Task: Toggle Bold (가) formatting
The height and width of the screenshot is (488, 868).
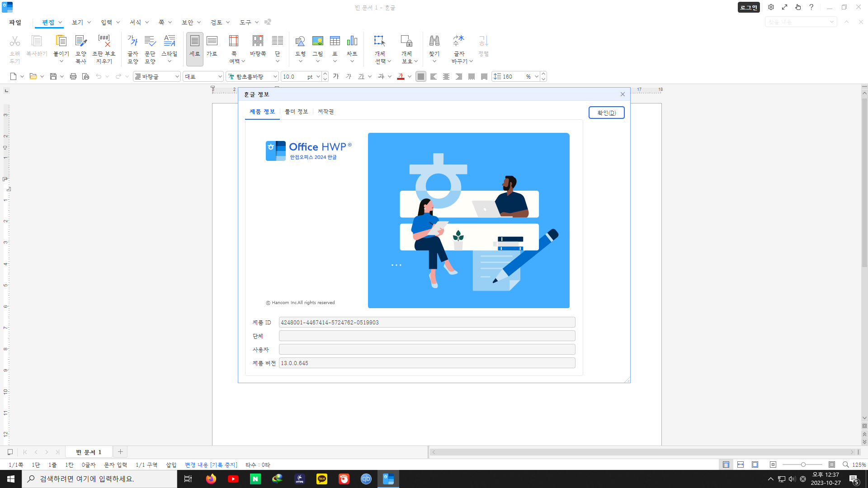Action: 336,76
